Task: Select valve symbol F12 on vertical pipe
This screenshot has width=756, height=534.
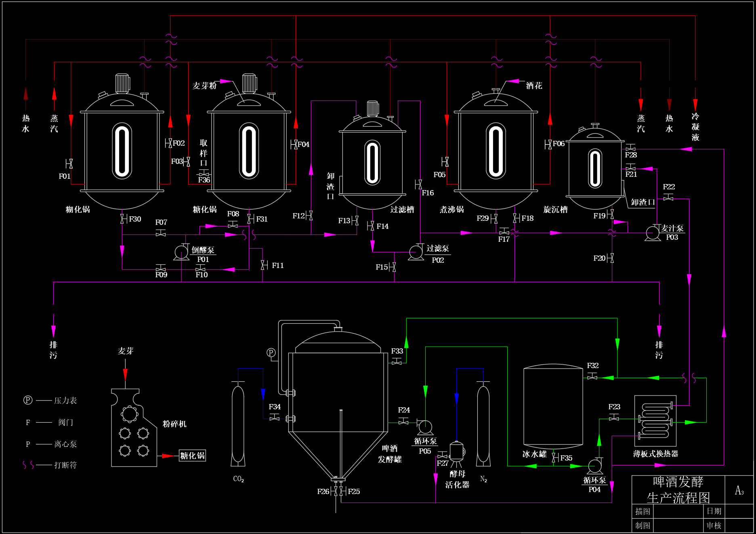Action: (x=309, y=216)
